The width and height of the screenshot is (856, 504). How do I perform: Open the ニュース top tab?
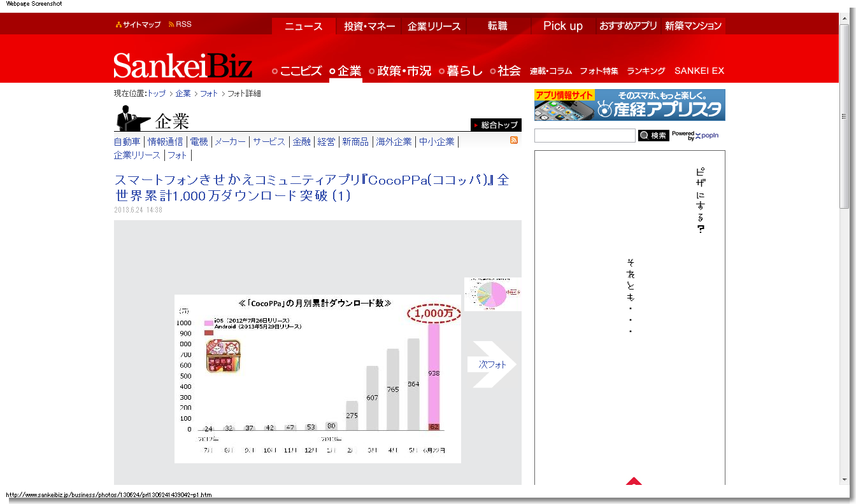point(304,26)
